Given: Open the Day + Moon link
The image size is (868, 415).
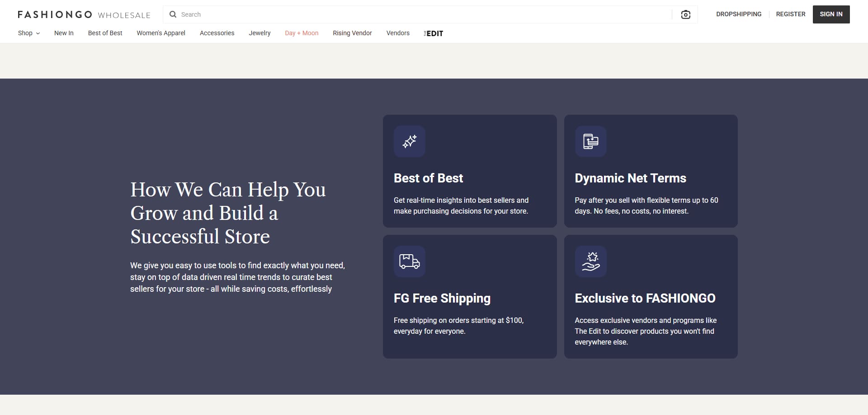Looking at the screenshot, I should (302, 33).
